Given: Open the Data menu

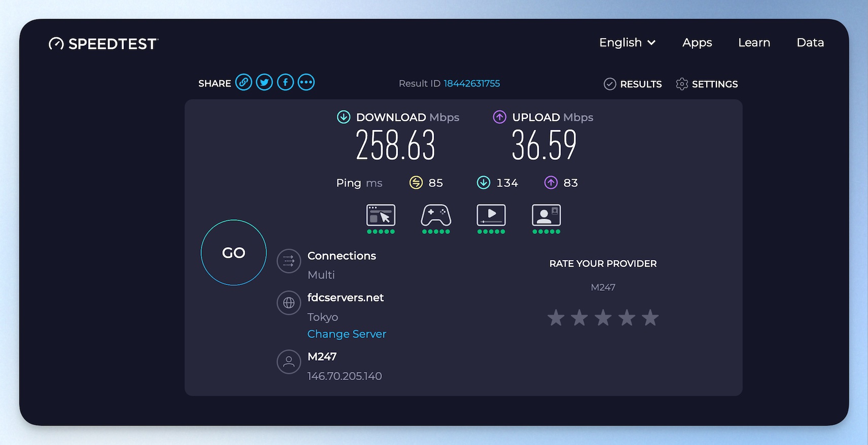Looking at the screenshot, I should [x=810, y=43].
